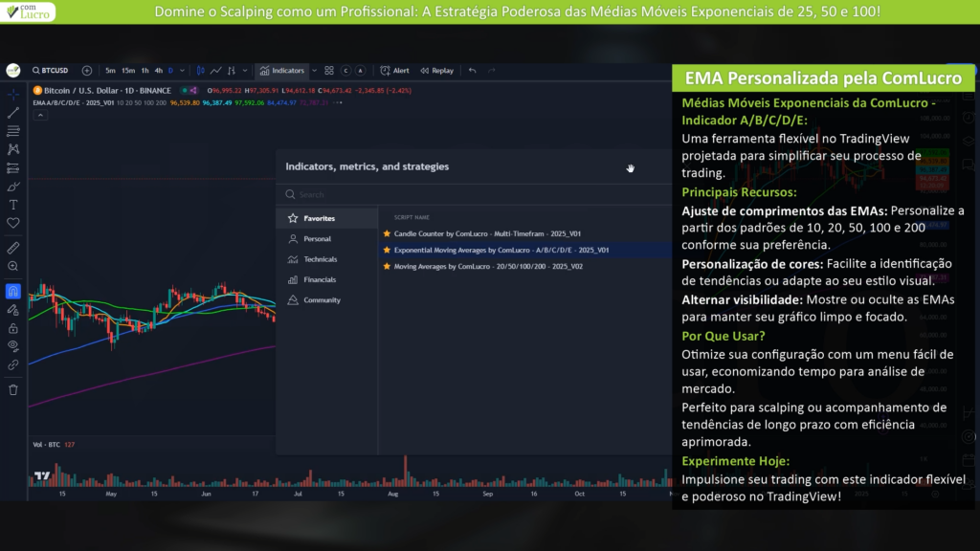Select the patterns drawing tool
The image size is (980, 551).
(13, 149)
